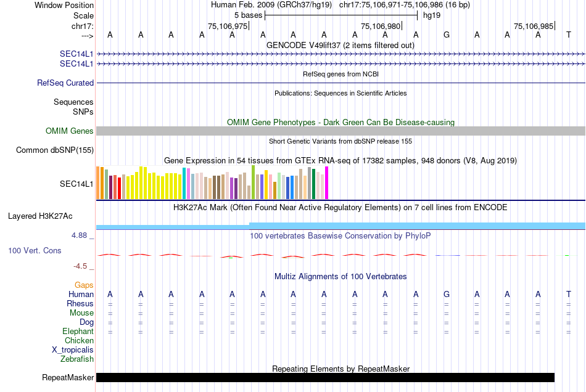
Task: Click the 'SNPs' track label
Action: (x=83, y=112)
